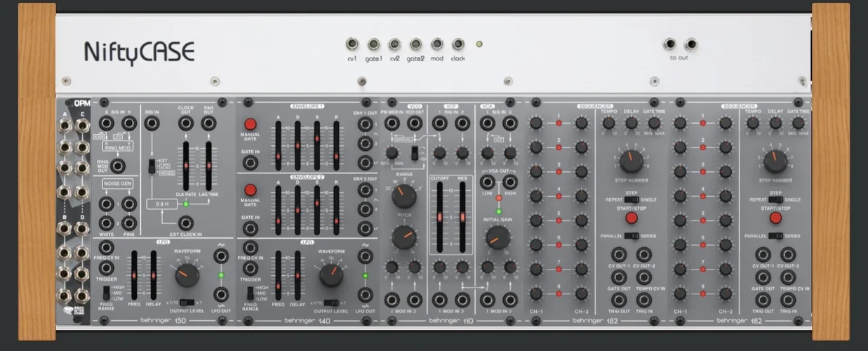Click the VCA INITIAL GAIN knob

[x=498, y=239]
